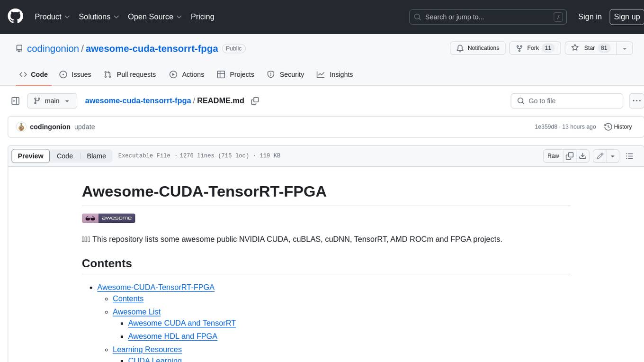644x362 pixels.
Task: Expand the Open Source menu
Action: coord(155,17)
